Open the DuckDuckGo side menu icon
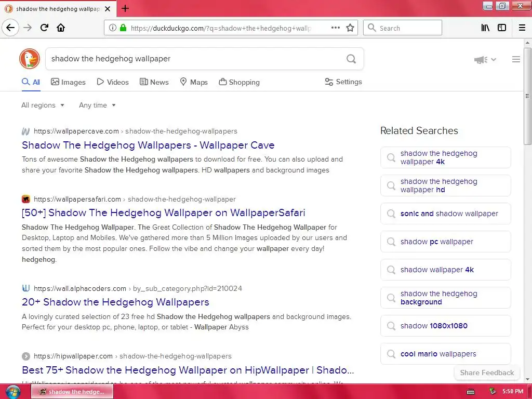This screenshot has height=399, width=532. tap(516, 59)
